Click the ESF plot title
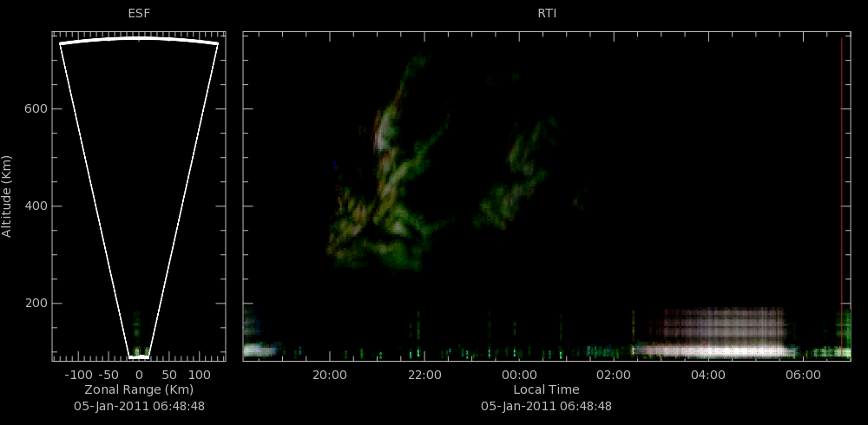The width and height of the screenshot is (868, 425). (x=139, y=14)
